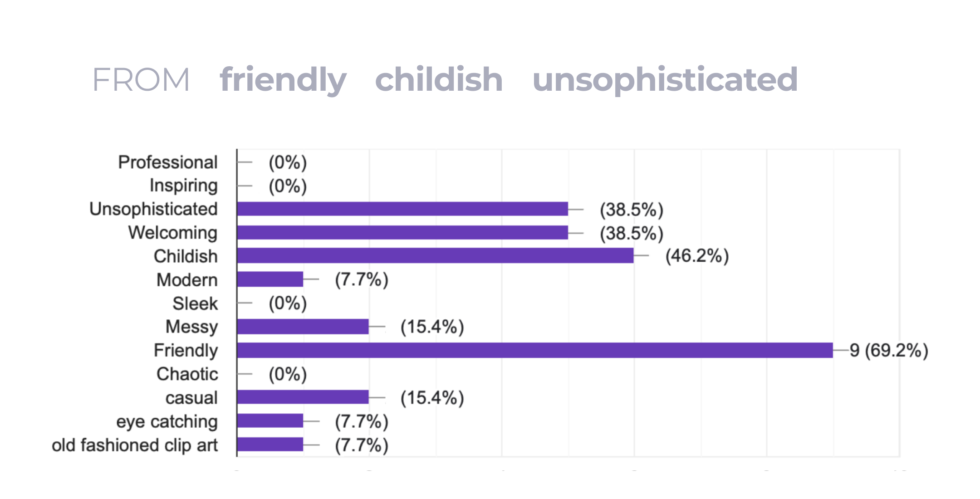Select the Unsophisticated purple bar
The height and width of the screenshot is (499, 980).
[402, 209]
